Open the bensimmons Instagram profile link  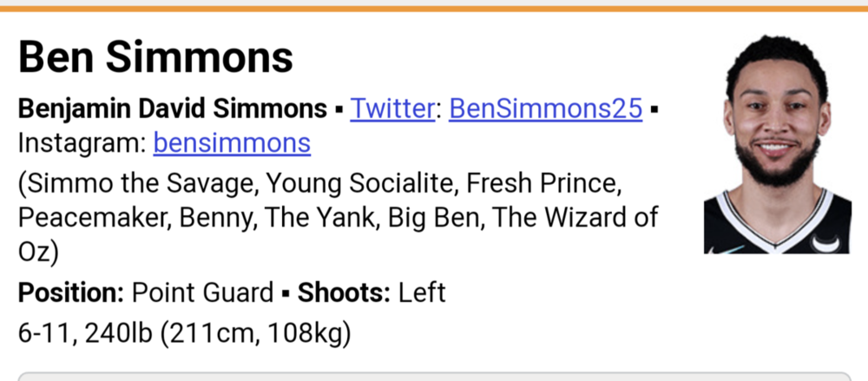tap(232, 141)
